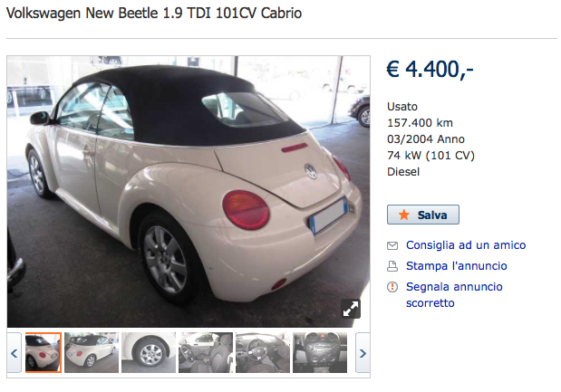The image size is (561, 392).
Task: Select the wheel close-up thumbnail
Action: click(149, 353)
